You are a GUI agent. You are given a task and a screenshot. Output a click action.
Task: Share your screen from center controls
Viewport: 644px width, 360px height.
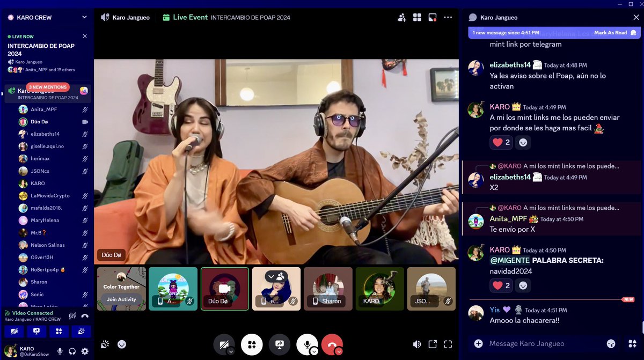280,344
